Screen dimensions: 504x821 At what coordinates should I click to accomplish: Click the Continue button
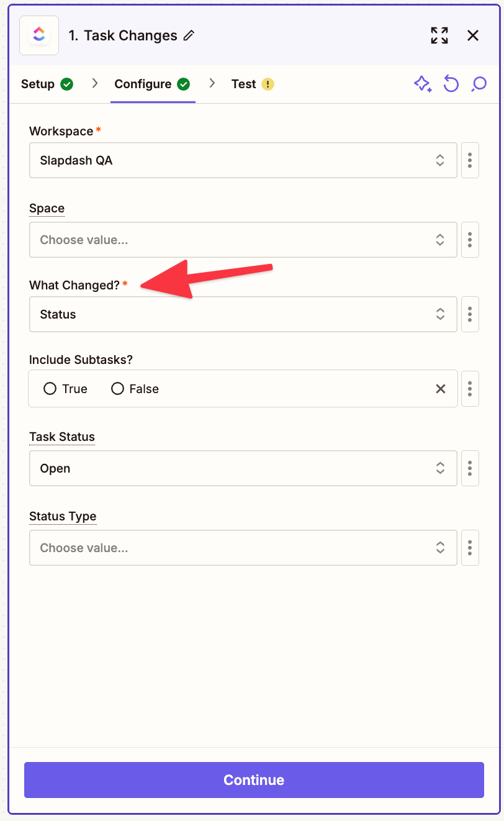coord(254,780)
